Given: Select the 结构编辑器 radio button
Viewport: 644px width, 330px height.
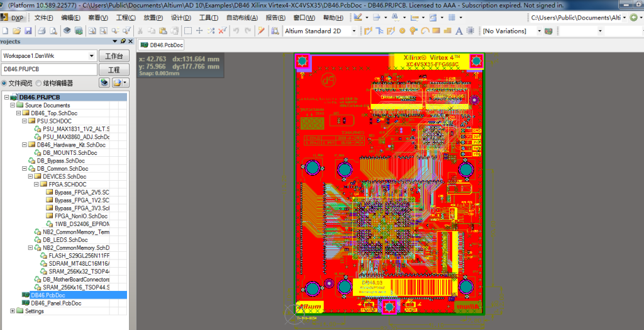Looking at the screenshot, I should 39,83.
